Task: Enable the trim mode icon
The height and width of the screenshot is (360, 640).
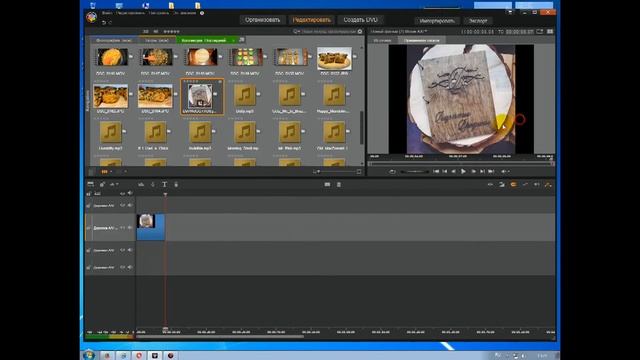Action: point(490,184)
